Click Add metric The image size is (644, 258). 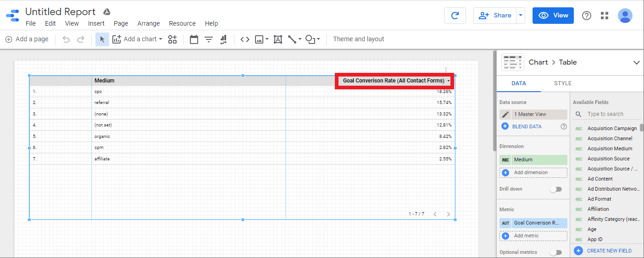click(x=533, y=236)
